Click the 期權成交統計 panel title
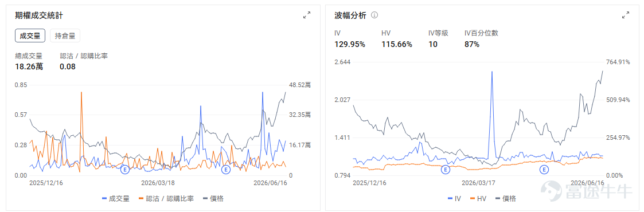Viewport: 644px width, 212px height. 39,15
